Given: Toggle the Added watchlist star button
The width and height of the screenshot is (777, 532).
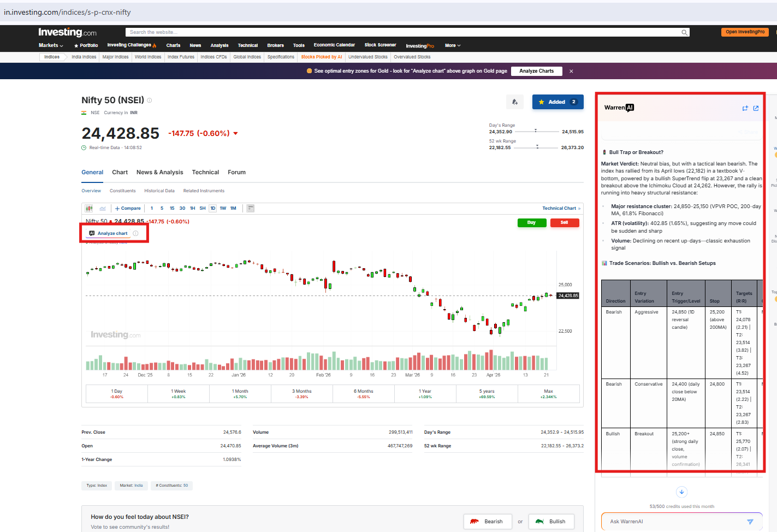Looking at the screenshot, I should pyautogui.click(x=557, y=102).
